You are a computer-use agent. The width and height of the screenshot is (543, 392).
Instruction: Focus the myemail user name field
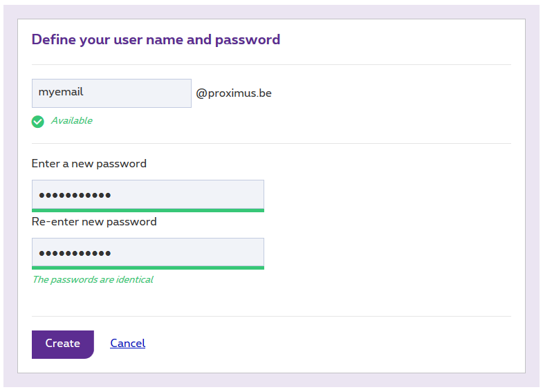coord(111,93)
